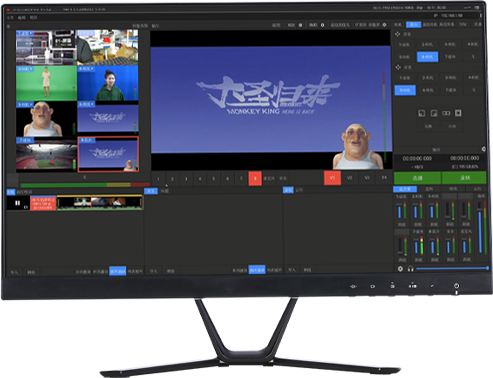Start streaming with left green button
The width and height of the screenshot is (493, 378).
417,178
